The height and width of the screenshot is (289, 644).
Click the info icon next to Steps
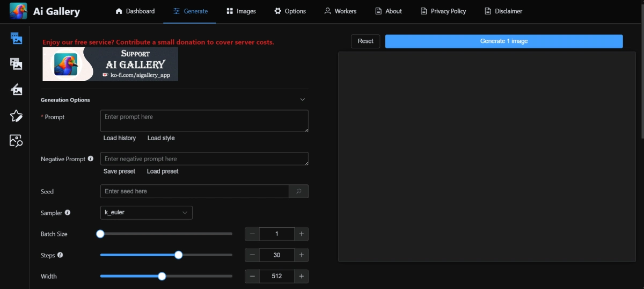pyautogui.click(x=60, y=255)
